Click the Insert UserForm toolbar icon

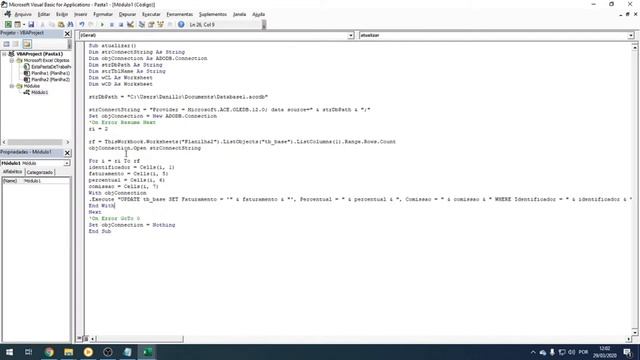pos(18,24)
